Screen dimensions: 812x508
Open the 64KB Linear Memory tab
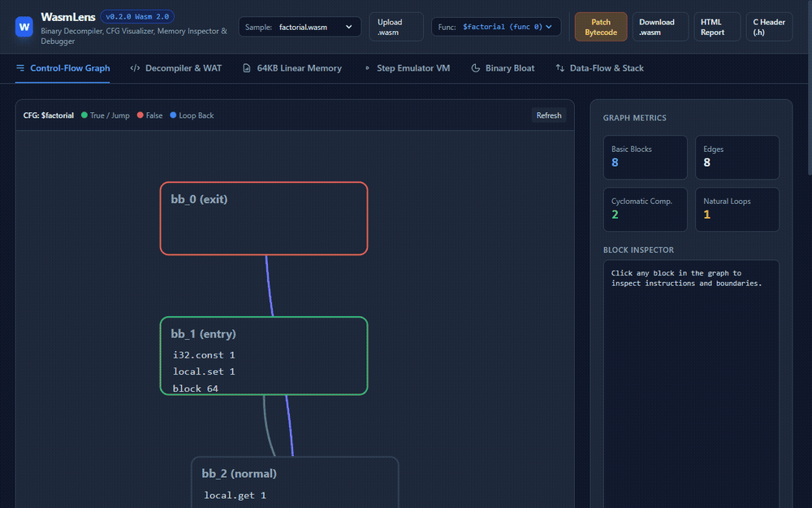pos(292,68)
